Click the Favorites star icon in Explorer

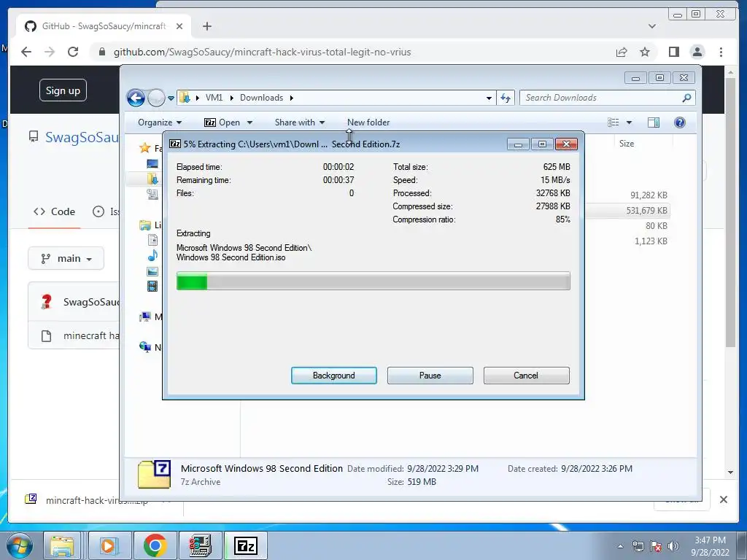coord(145,148)
